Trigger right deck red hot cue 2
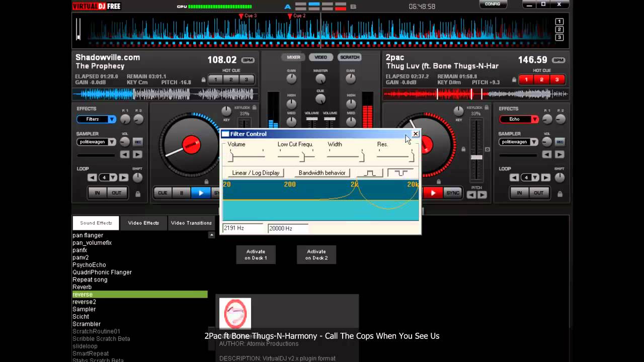 [541, 79]
